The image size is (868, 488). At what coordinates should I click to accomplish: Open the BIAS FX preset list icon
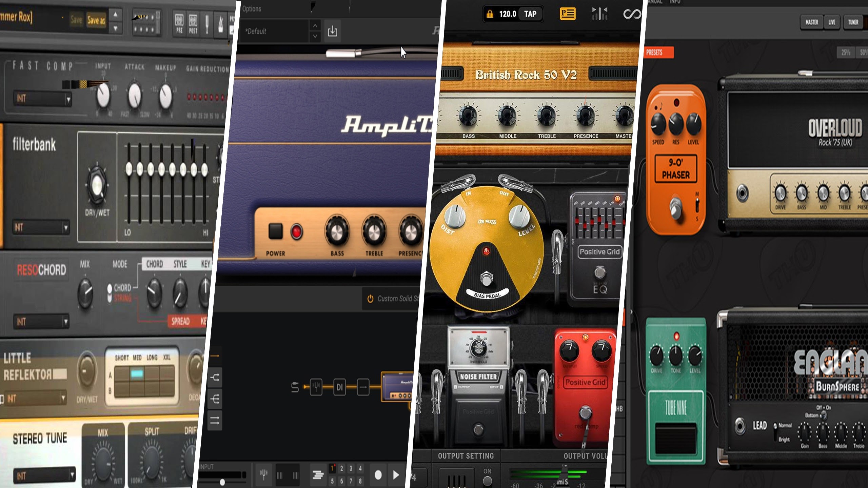[567, 14]
